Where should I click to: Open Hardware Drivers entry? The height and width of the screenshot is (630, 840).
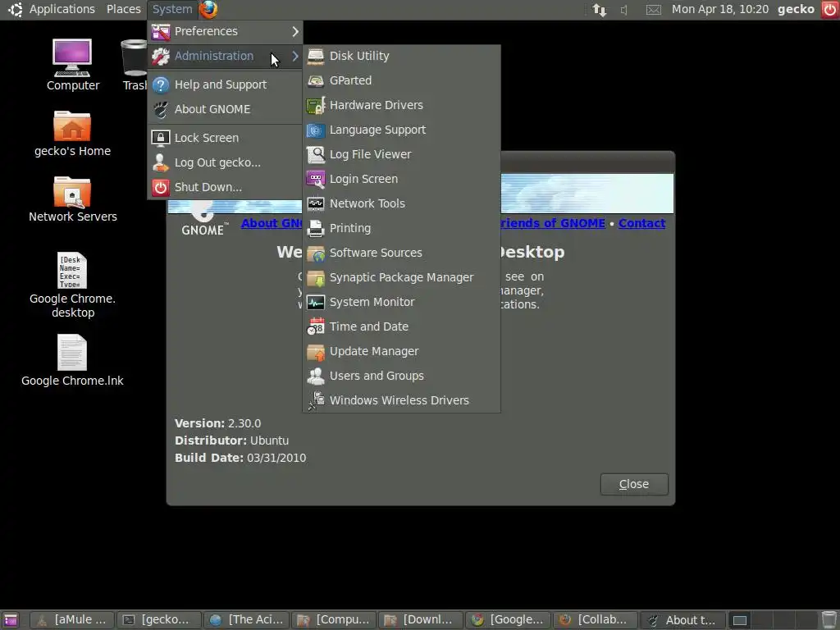[x=401, y=105]
